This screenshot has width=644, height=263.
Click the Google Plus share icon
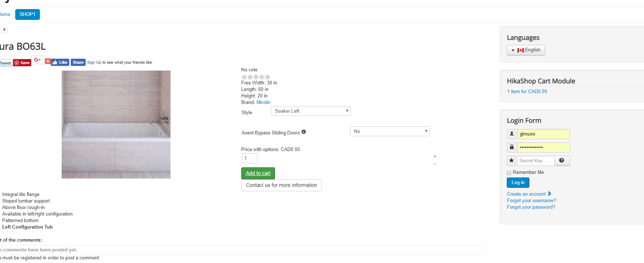pyautogui.click(x=37, y=60)
